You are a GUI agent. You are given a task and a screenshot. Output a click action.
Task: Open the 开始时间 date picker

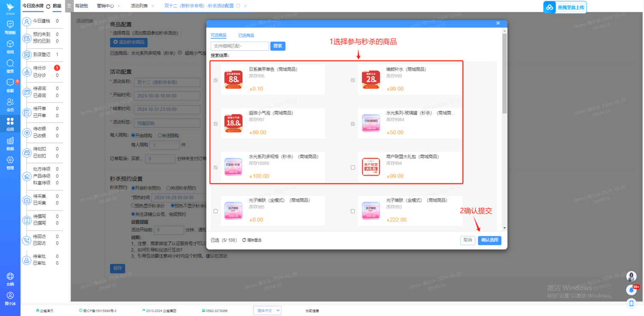point(167,95)
